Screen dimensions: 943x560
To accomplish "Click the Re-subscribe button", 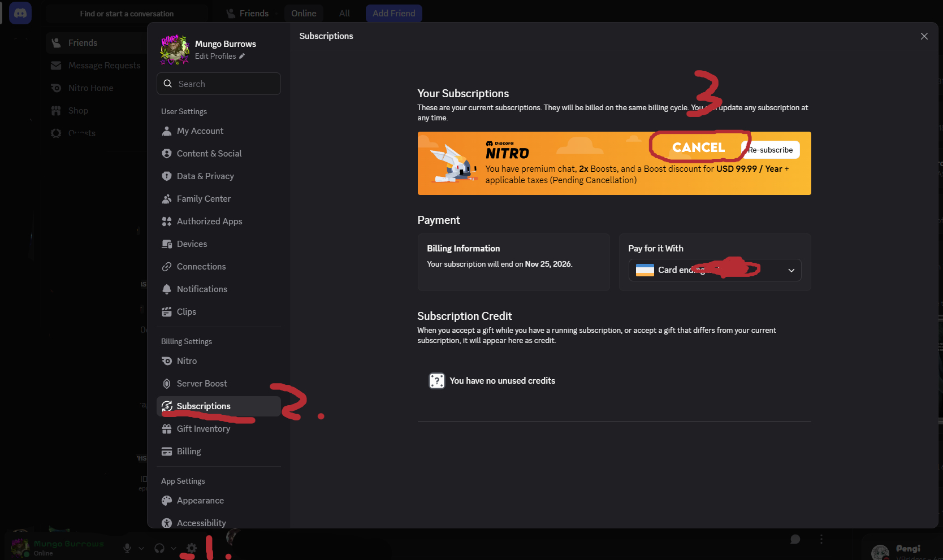I will coord(771,150).
